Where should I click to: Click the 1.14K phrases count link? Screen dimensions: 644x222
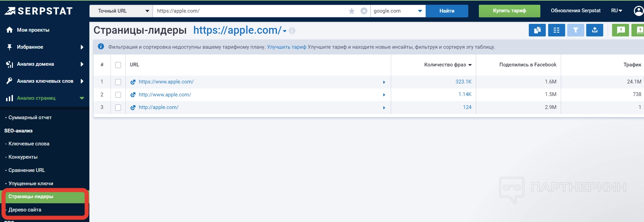465,94
